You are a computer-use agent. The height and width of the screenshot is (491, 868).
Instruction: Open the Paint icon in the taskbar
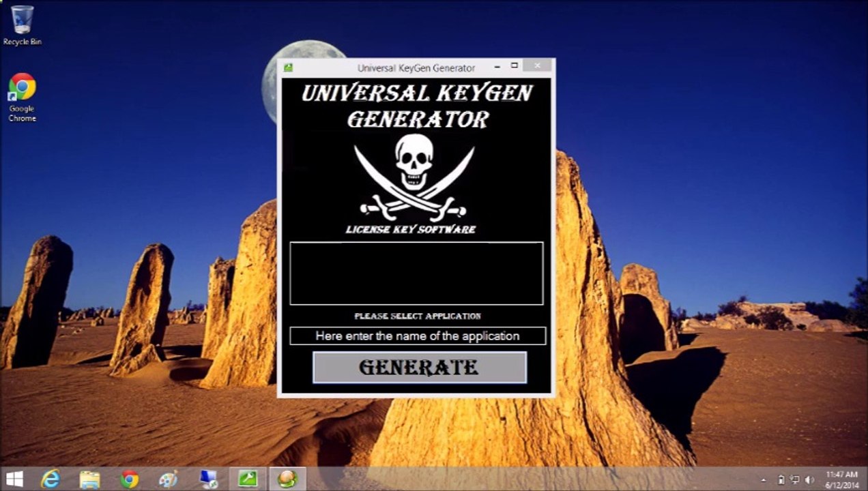pos(168,479)
